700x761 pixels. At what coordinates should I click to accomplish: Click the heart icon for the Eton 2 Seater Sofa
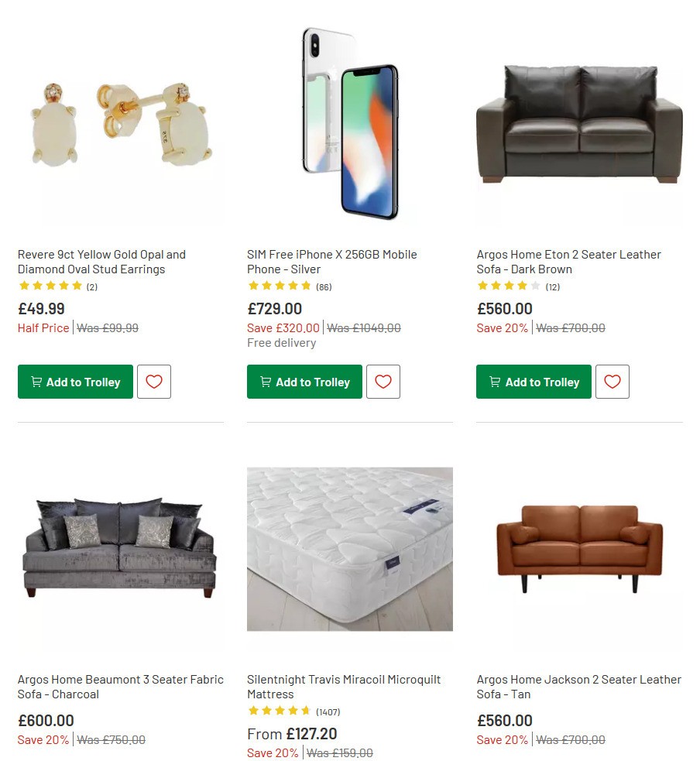(612, 381)
